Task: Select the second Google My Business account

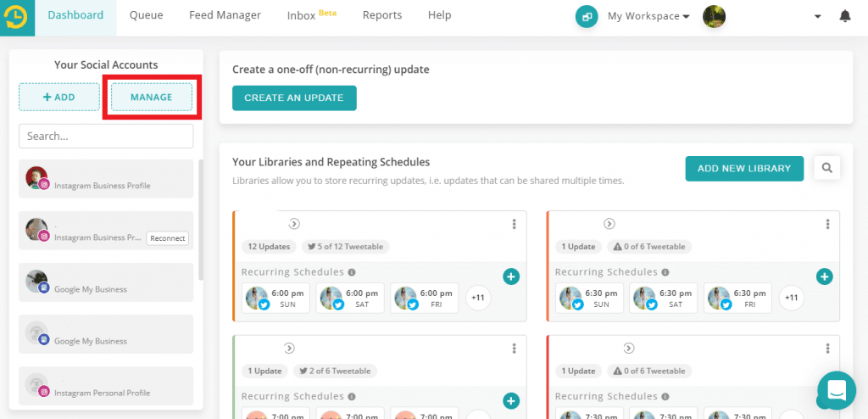Action: tap(106, 334)
